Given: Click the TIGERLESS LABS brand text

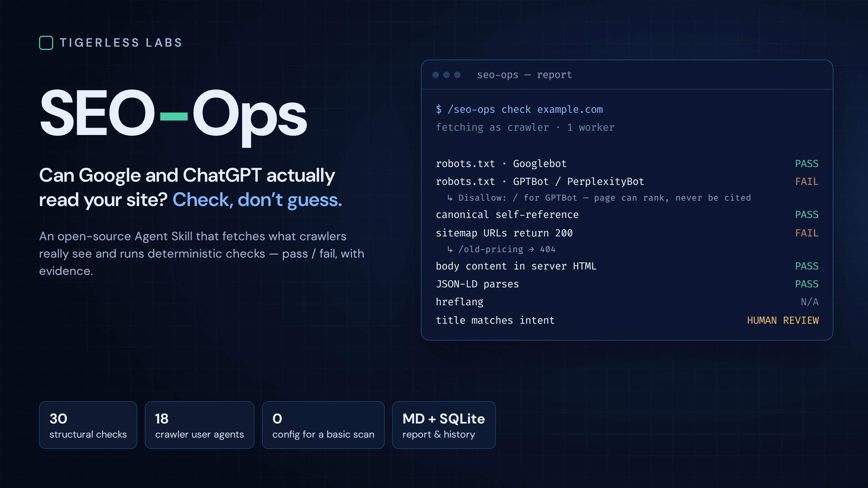Looking at the screenshot, I should pyautogui.click(x=121, y=43).
